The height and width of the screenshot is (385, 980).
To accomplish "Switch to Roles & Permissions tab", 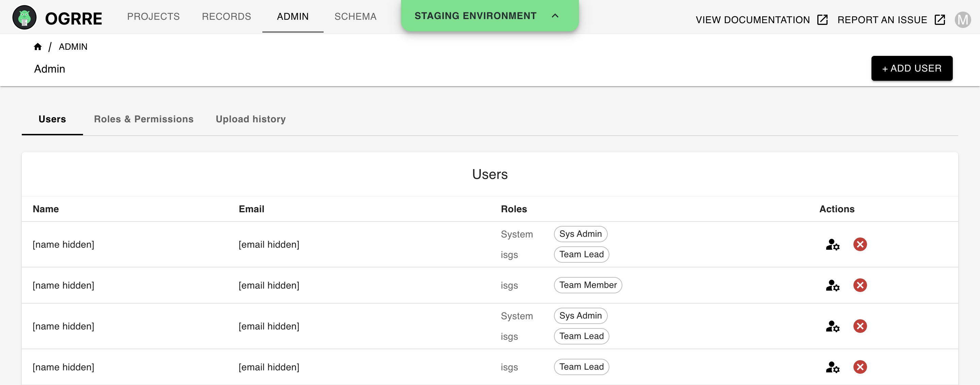I will coord(144,119).
